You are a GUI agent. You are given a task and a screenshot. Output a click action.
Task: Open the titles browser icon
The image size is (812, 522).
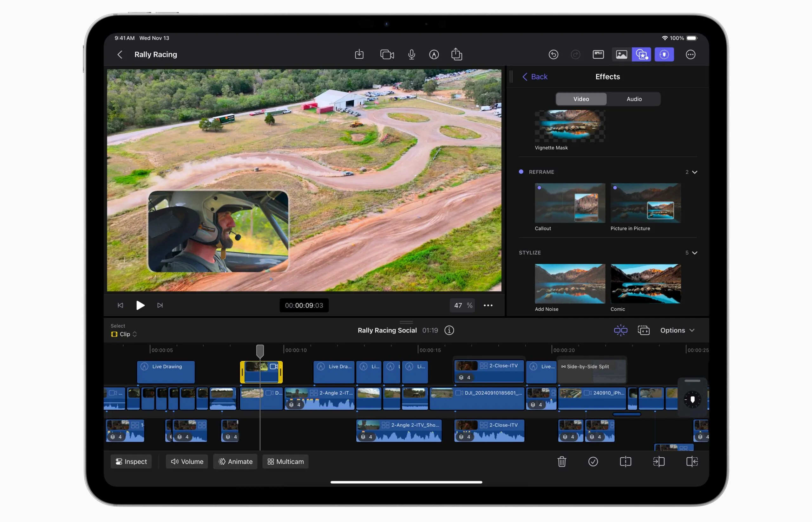point(598,54)
